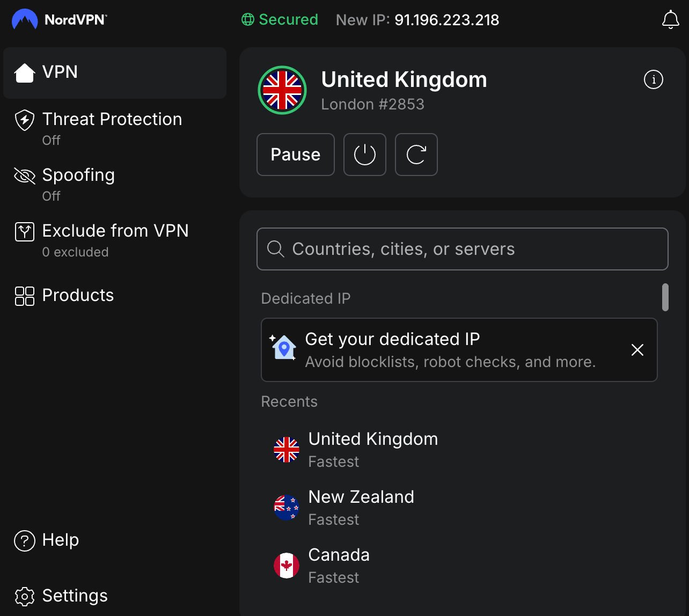Viewport: 689px width, 616px height.
Task: Click the Canada flag icon
Action: (x=287, y=566)
